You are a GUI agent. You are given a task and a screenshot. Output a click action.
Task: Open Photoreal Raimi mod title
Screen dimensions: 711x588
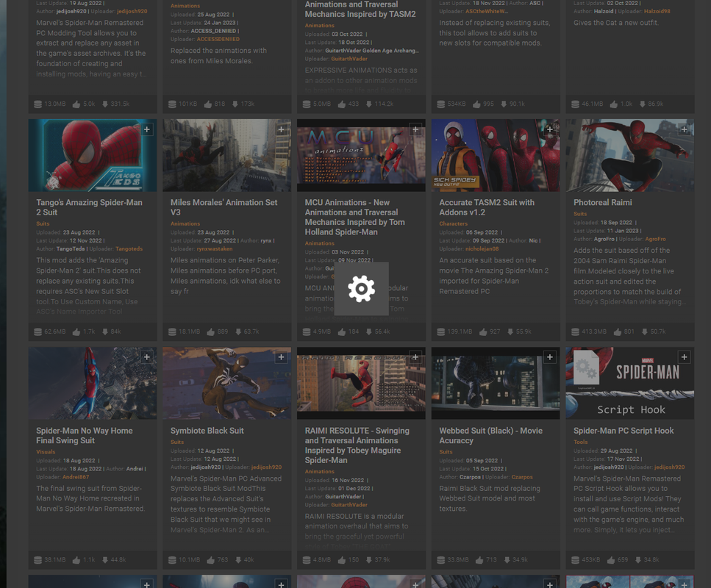603,203
